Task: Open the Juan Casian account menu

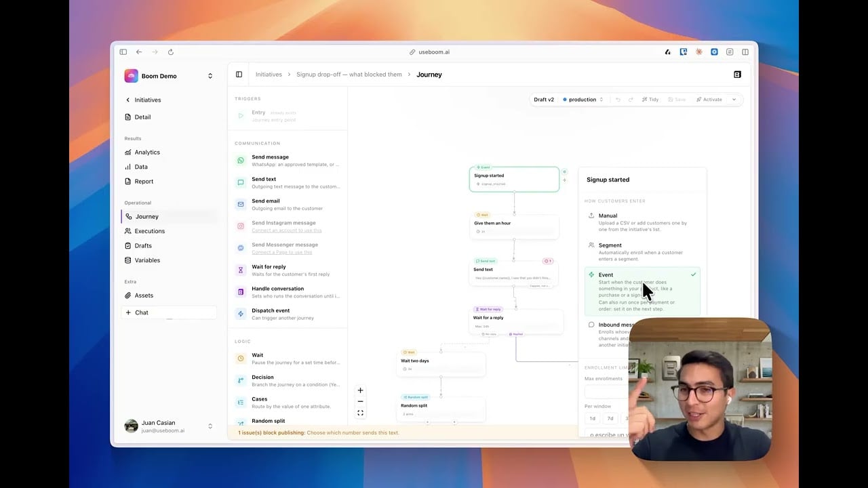Action: click(x=169, y=426)
